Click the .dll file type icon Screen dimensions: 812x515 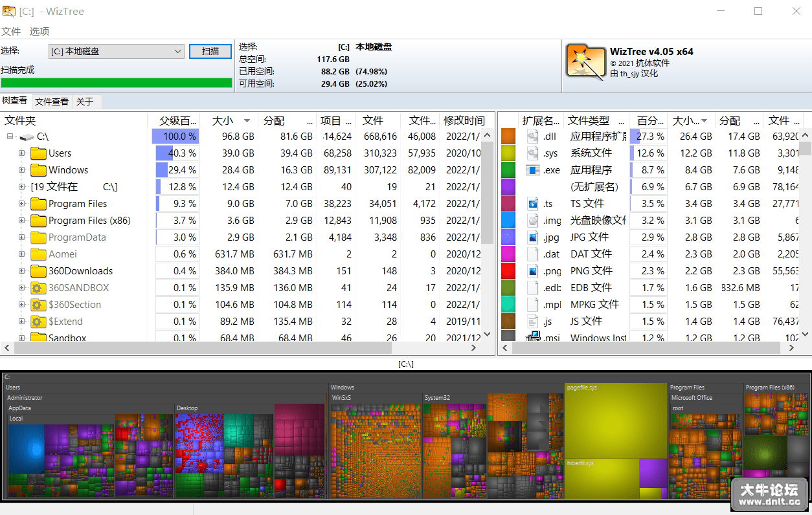coord(533,137)
